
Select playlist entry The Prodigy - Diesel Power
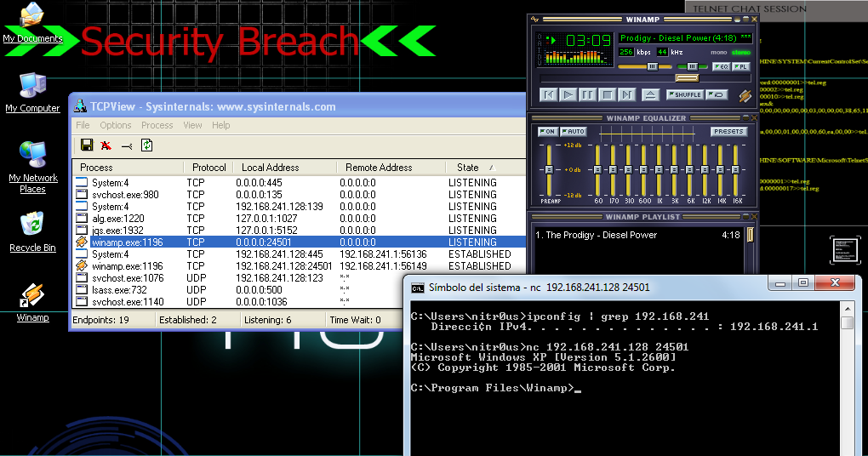point(637,235)
